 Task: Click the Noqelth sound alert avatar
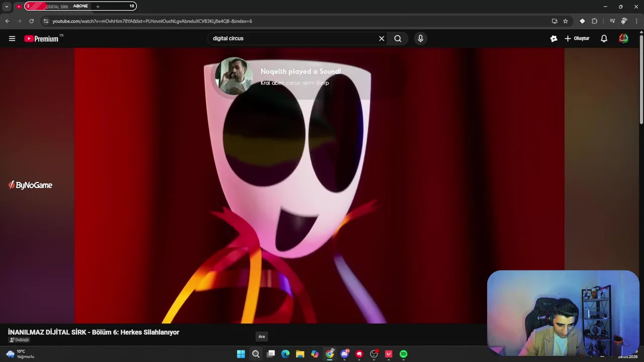[234, 76]
